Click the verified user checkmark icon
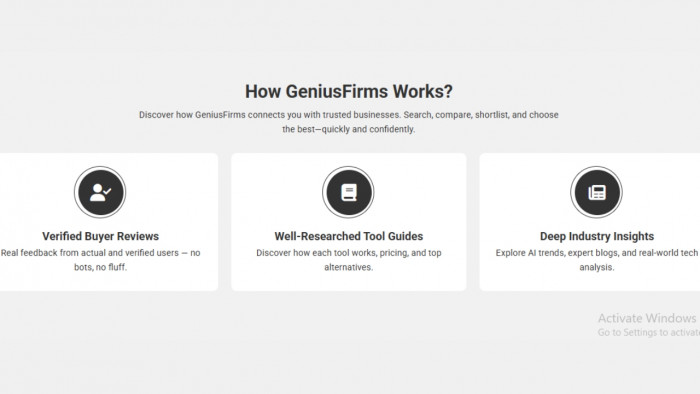Image resolution: width=700 pixels, height=394 pixels. (100, 192)
